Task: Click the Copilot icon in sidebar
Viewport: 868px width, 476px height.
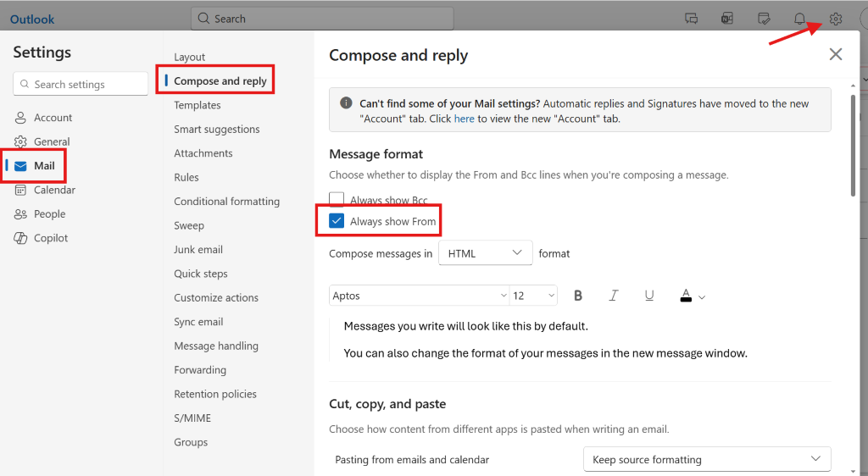Action: (x=20, y=238)
